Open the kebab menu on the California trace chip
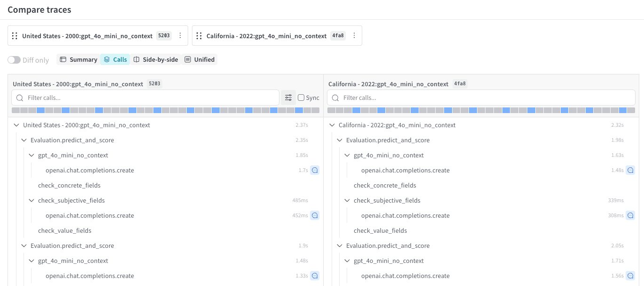The height and width of the screenshot is (286, 644). pyautogui.click(x=354, y=36)
